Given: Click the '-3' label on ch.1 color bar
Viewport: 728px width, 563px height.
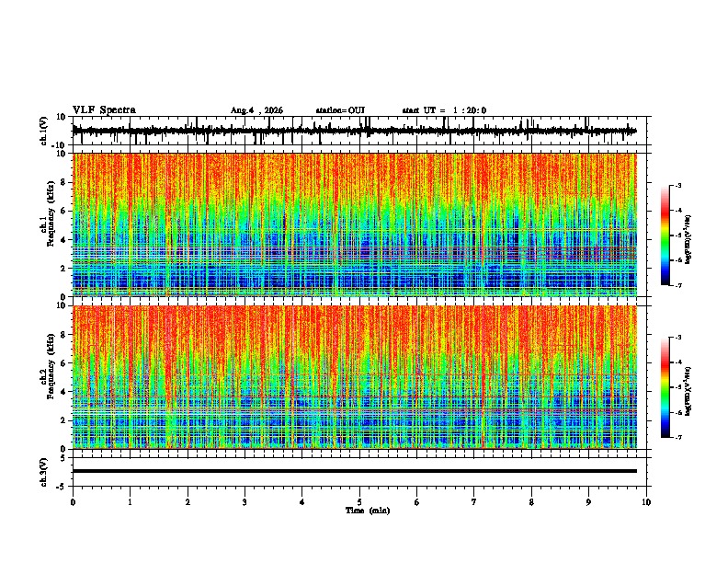Looking at the screenshot, I should click(x=678, y=185).
